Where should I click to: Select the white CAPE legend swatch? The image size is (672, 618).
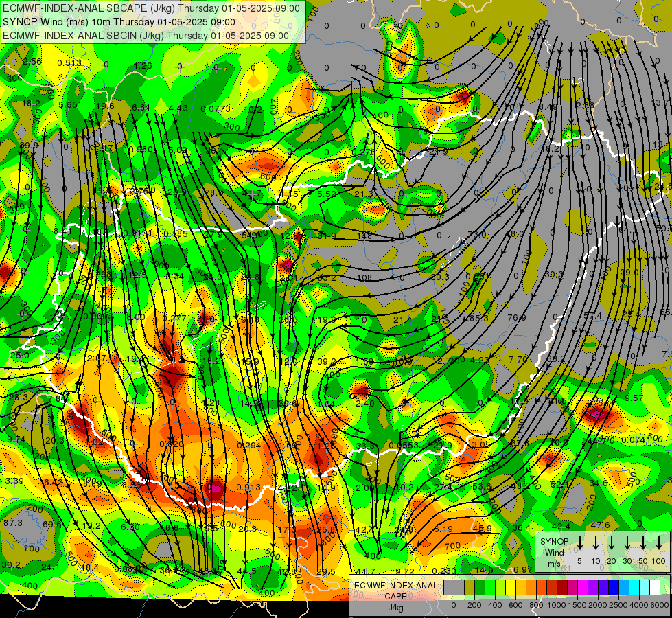655,588
